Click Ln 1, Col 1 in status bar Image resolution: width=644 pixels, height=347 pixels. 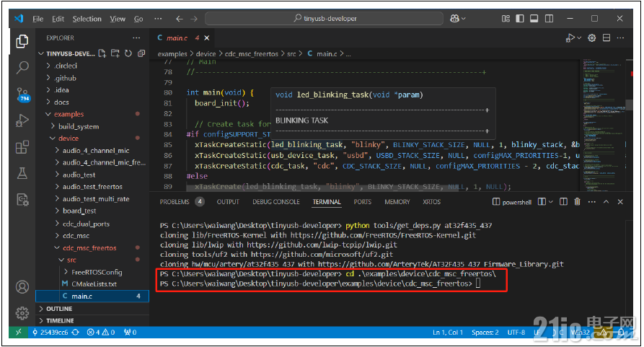448,333
